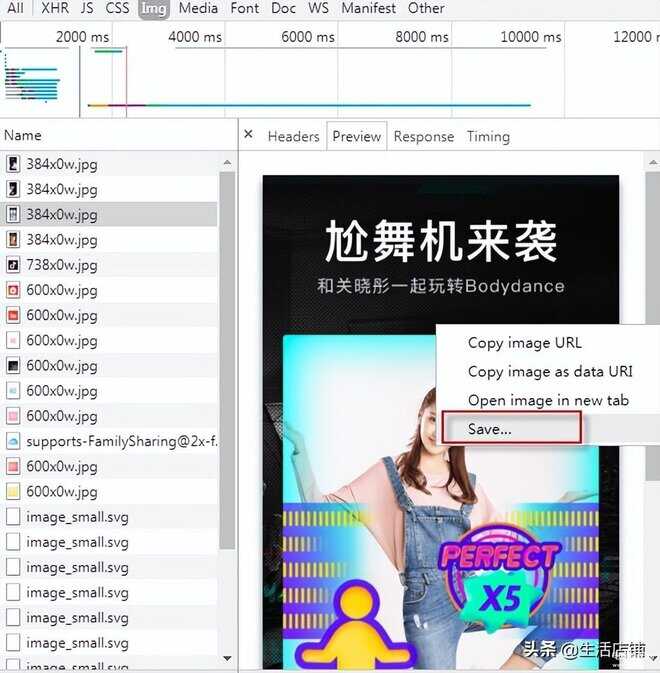Screen dimensions: 660x673
Task: Select the Img filter type
Action: 154,8
